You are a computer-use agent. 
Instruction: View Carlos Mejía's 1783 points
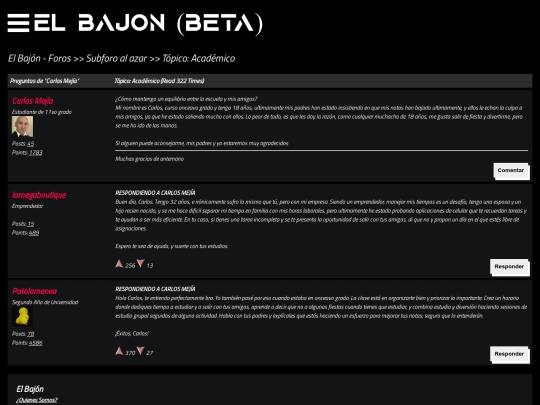pyautogui.click(x=35, y=153)
